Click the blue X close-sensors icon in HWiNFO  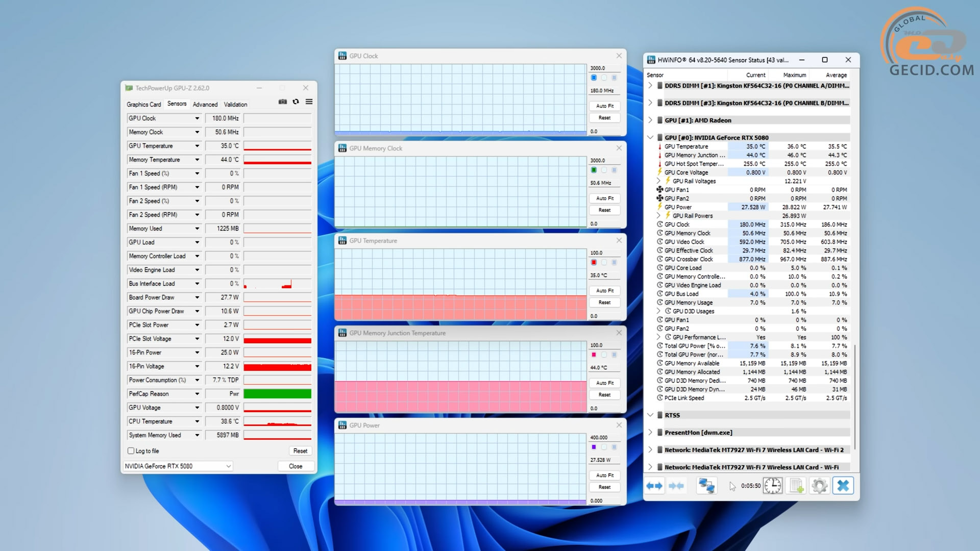(843, 486)
